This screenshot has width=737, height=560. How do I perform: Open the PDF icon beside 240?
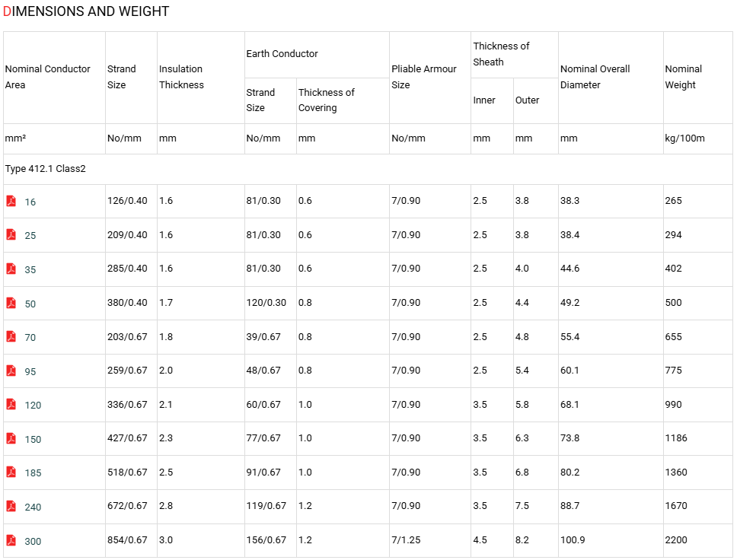coord(11,506)
